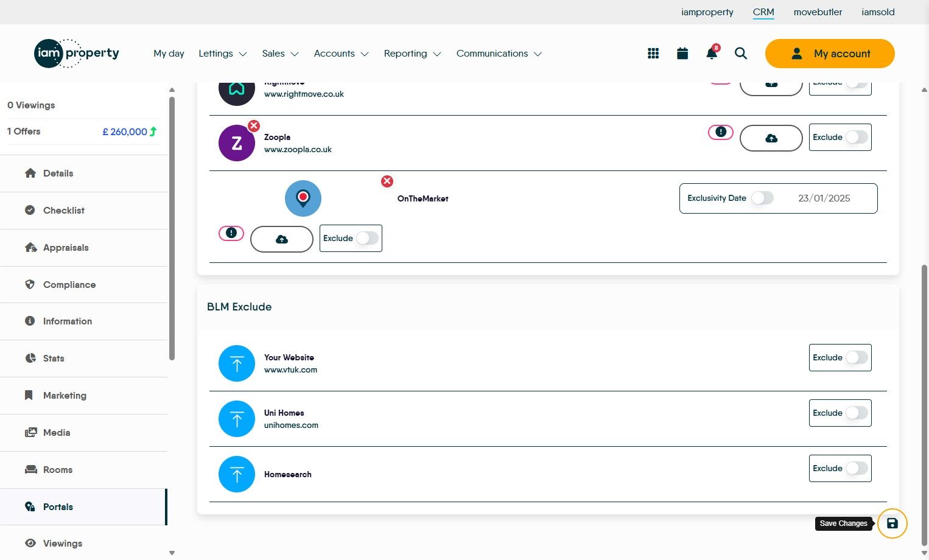Open the Checklist sidebar section

click(84, 211)
